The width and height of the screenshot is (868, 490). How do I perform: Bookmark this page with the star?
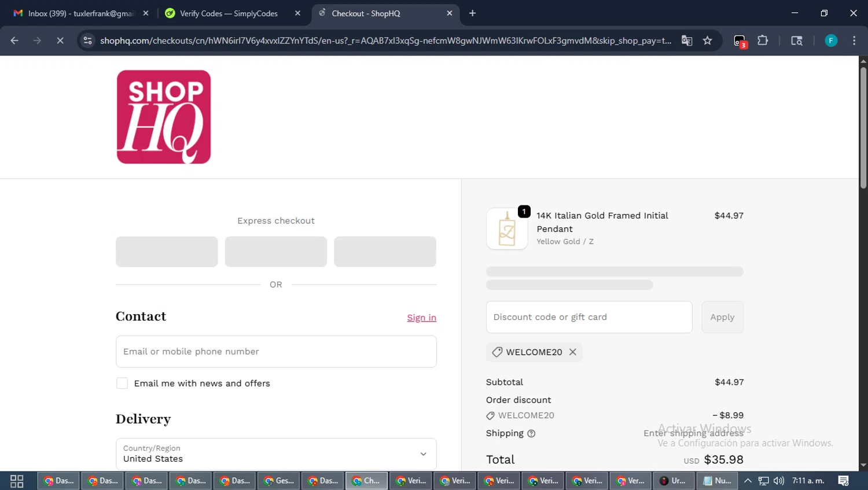707,40
